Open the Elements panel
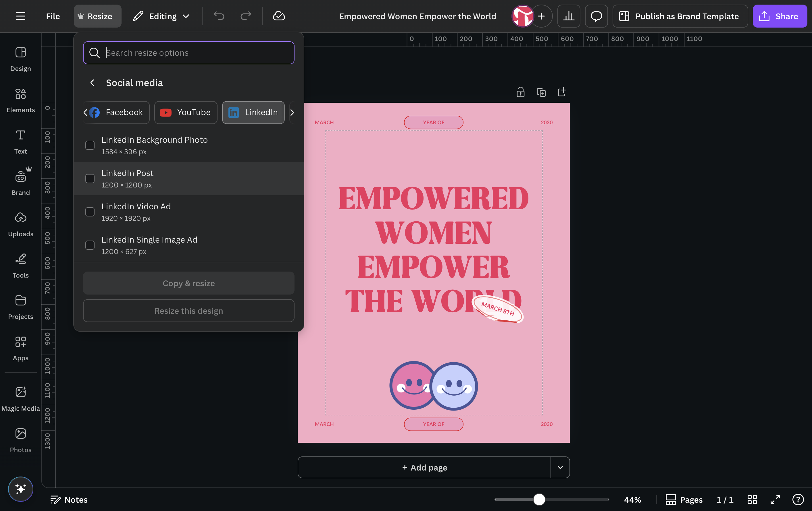 pos(21,100)
